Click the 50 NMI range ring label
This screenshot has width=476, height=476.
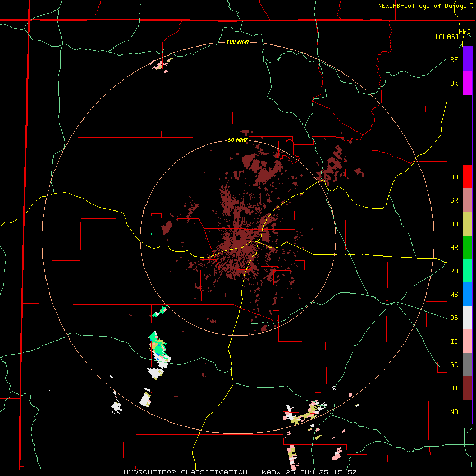tap(237, 140)
